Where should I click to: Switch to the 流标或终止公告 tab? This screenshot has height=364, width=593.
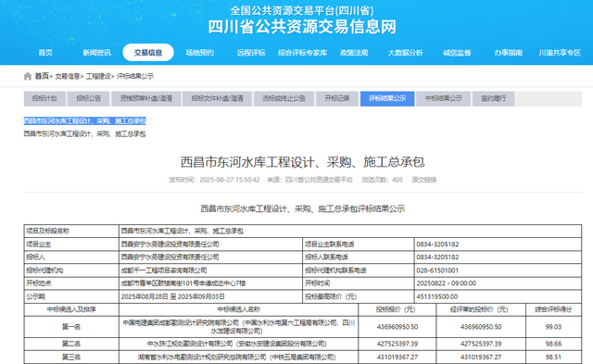(284, 99)
